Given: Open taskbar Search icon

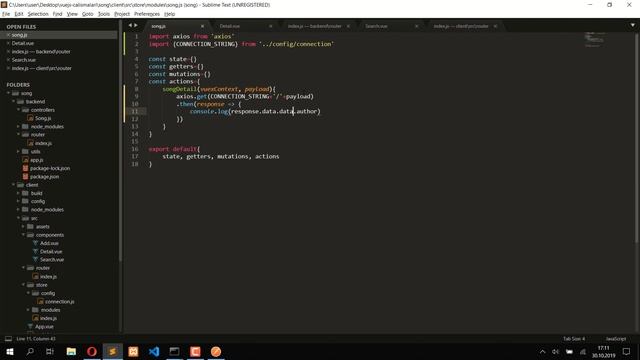Looking at the screenshot, I should (x=30, y=351).
